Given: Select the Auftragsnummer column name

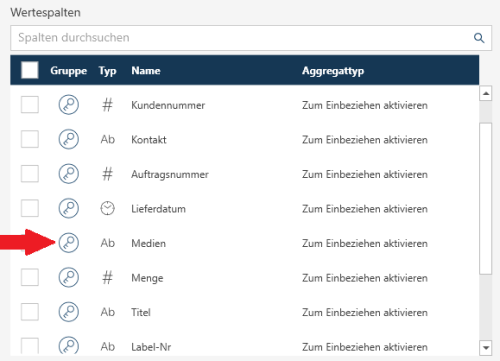Looking at the screenshot, I should (170, 174).
